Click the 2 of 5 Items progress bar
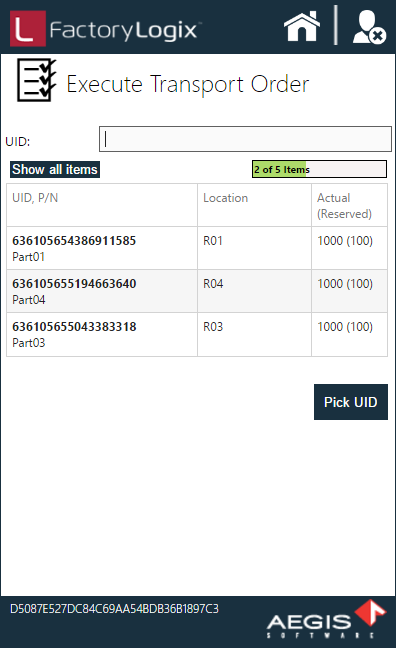 click(319, 169)
